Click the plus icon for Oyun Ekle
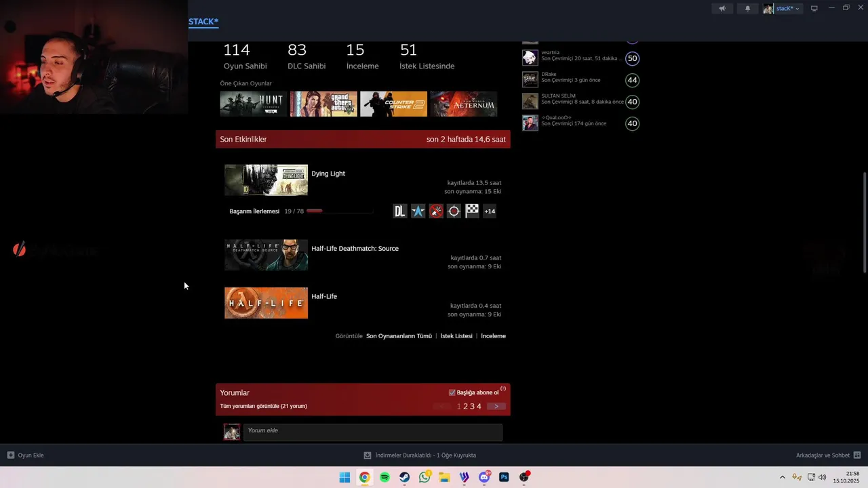Image resolution: width=868 pixels, height=488 pixels. pyautogui.click(x=10, y=455)
